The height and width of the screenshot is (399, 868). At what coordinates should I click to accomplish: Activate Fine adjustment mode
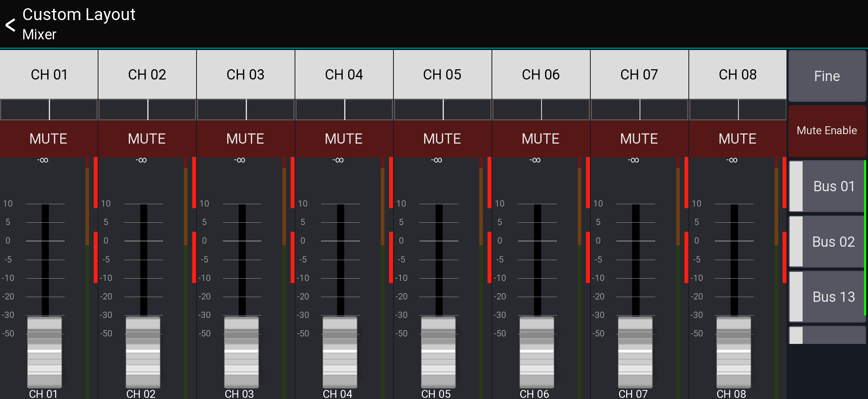pyautogui.click(x=827, y=76)
